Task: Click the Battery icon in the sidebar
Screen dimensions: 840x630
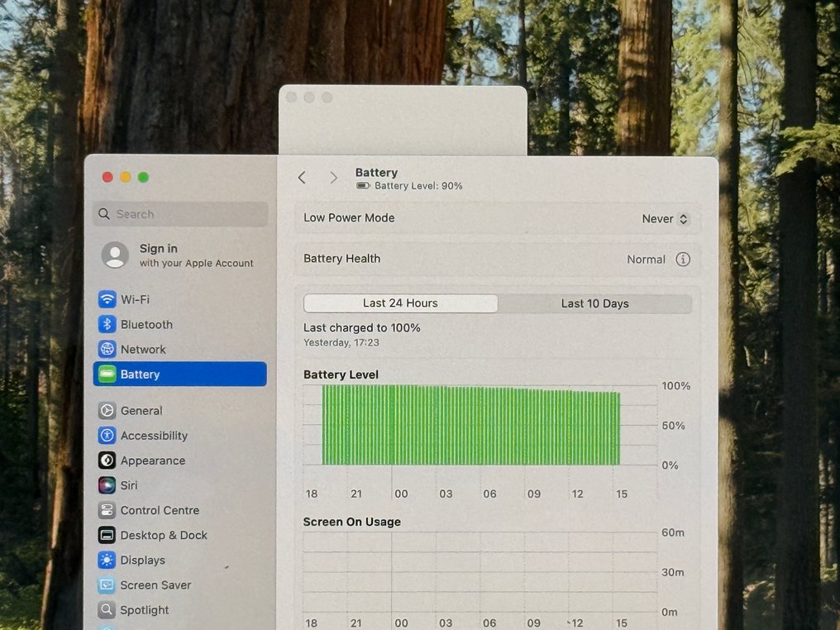Action: [x=107, y=374]
